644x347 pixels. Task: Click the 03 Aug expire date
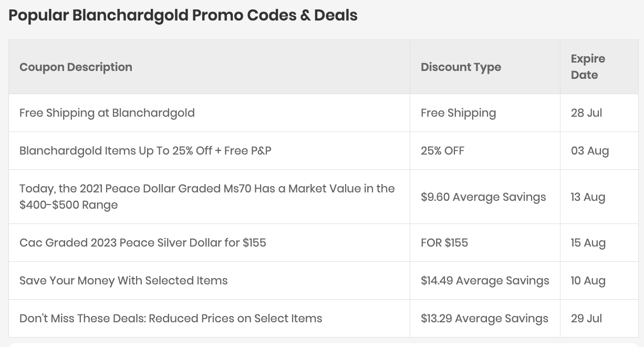(589, 151)
